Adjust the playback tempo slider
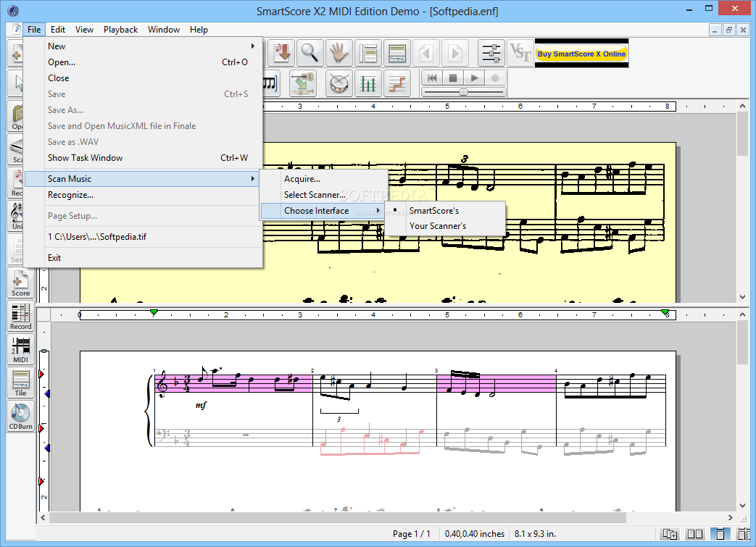Screen dimensions: 756x547 [463, 91]
